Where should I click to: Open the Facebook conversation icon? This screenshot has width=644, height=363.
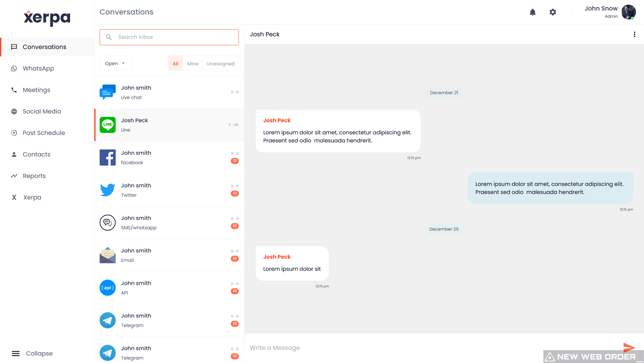point(107,158)
